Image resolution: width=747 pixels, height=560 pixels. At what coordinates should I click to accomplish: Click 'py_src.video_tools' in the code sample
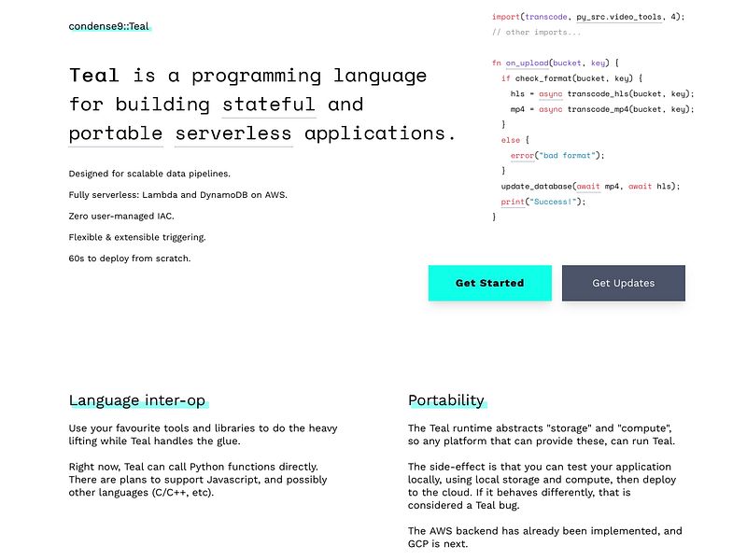(x=619, y=17)
